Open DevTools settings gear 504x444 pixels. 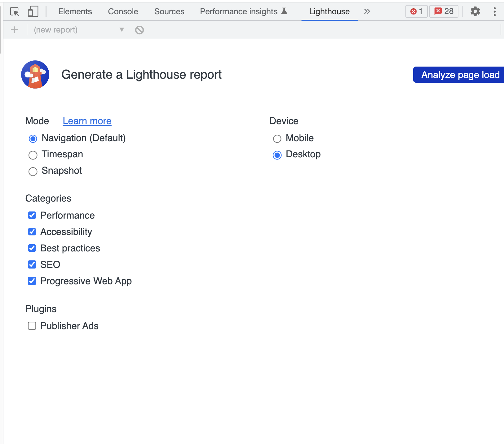(x=475, y=11)
